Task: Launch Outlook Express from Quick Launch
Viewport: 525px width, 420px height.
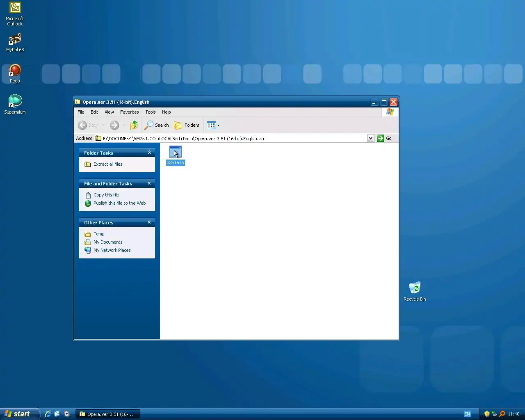Action: click(57, 414)
